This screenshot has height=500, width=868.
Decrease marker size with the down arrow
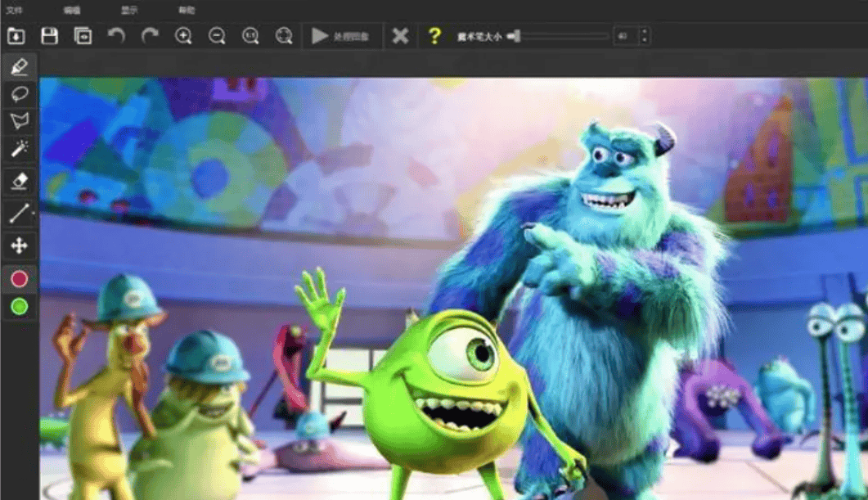pos(644,40)
